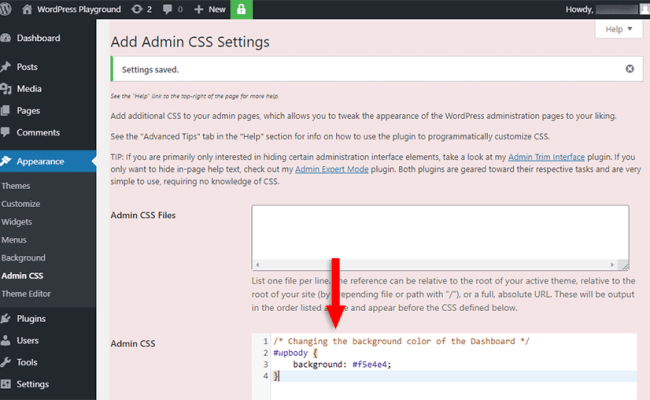650x400 pixels.
Task: Click the Admin CSS field label
Action: pos(133,344)
